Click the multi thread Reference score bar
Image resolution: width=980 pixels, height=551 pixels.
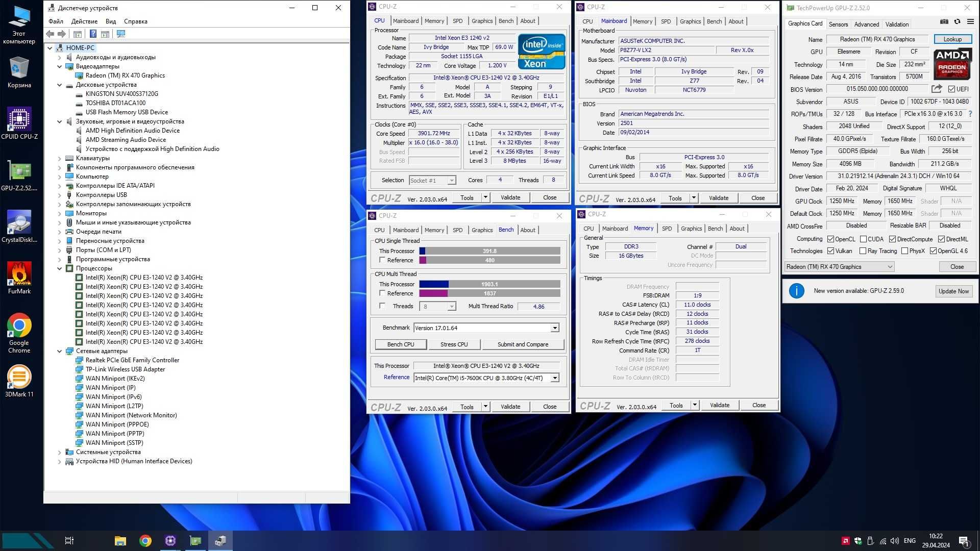(x=489, y=293)
